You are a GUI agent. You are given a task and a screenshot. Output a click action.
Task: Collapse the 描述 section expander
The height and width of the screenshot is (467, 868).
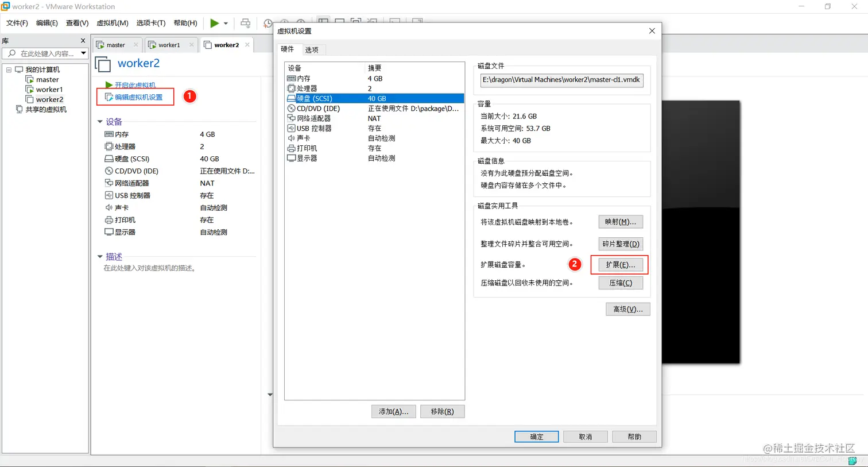tap(100, 257)
